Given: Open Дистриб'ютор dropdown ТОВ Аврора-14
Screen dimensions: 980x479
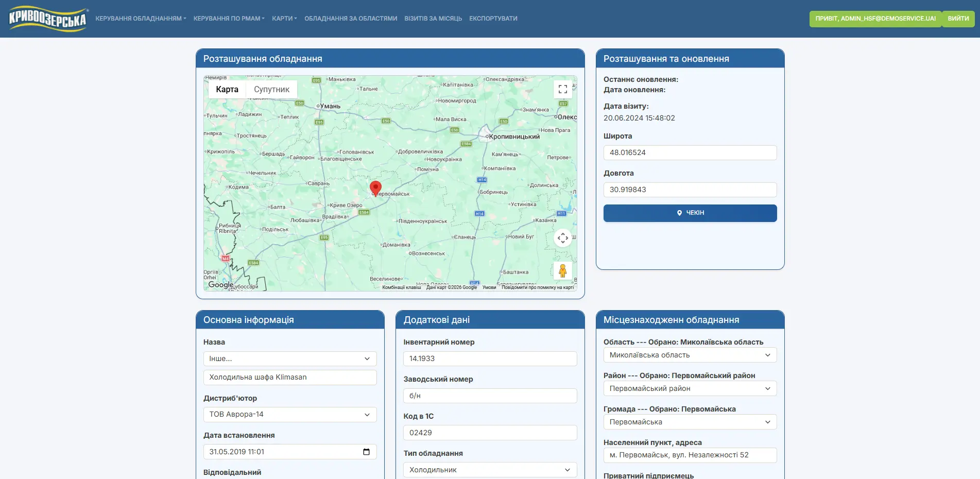Looking at the screenshot, I should (x=290, y=415).
